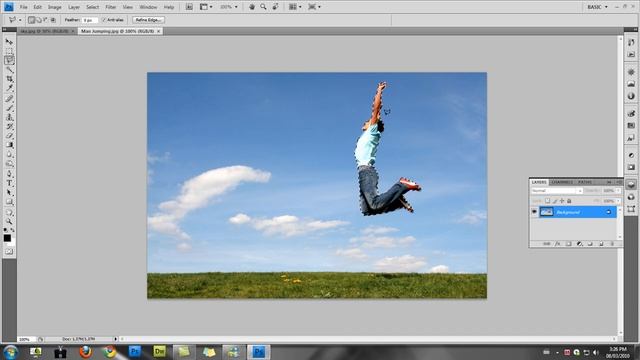
Task: Delete layer trash button
Action: [612, 244]
